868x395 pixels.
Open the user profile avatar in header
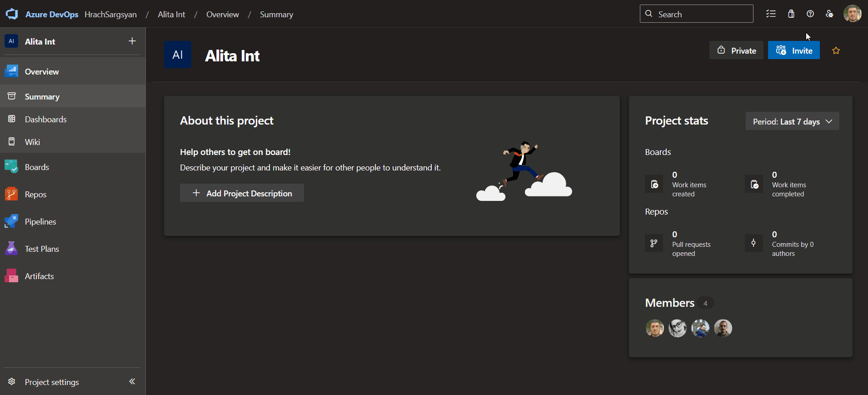coord(852,14)
